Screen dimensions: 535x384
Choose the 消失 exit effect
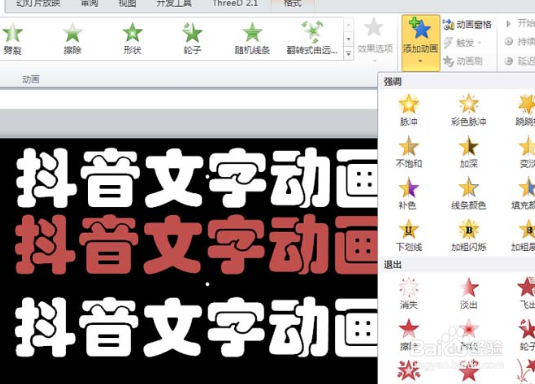pos(409,294)
